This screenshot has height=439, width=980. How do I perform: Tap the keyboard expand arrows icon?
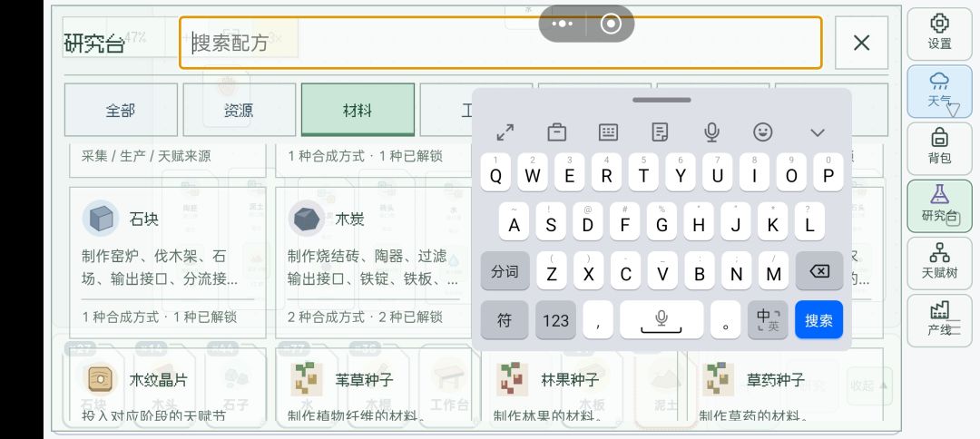[x=505, y=132]
